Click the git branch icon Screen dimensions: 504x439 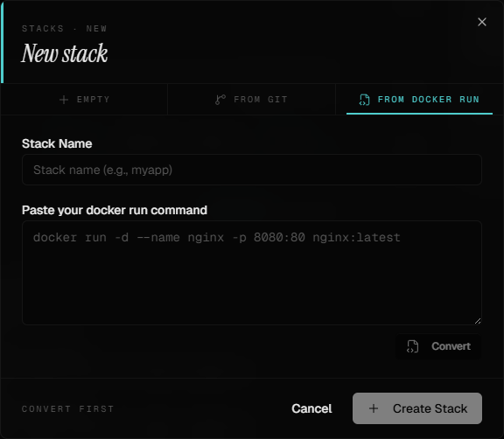220,100
